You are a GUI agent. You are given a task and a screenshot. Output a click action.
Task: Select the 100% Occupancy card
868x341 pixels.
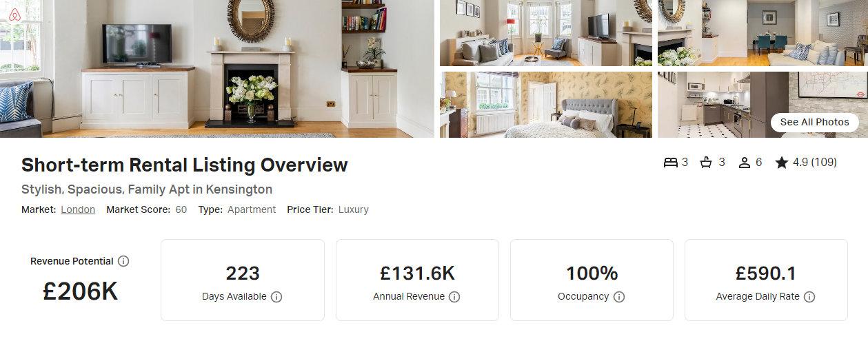(x=592, y=280)
